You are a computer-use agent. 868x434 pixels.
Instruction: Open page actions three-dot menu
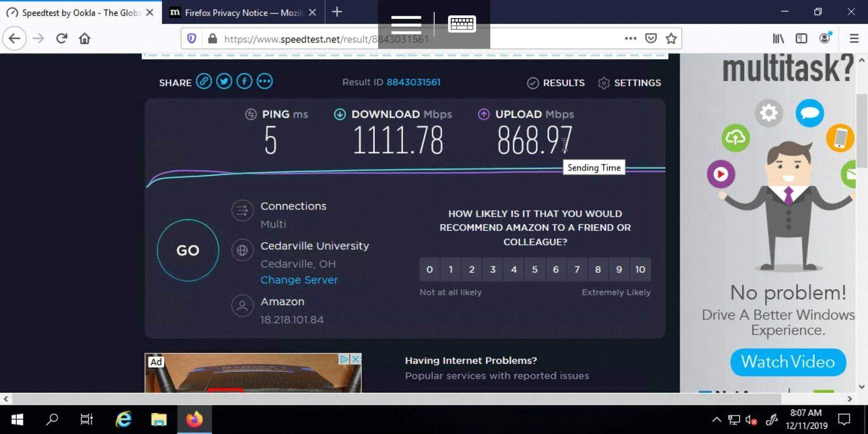631,38
